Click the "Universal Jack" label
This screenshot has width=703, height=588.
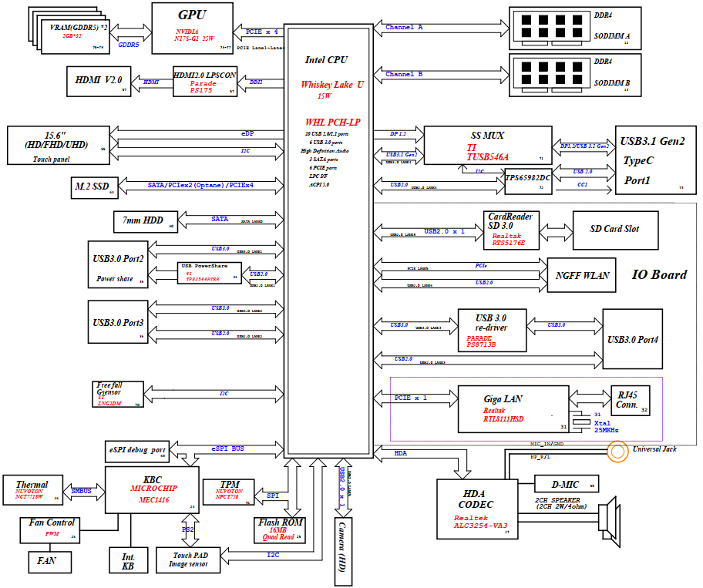(654, 449)
